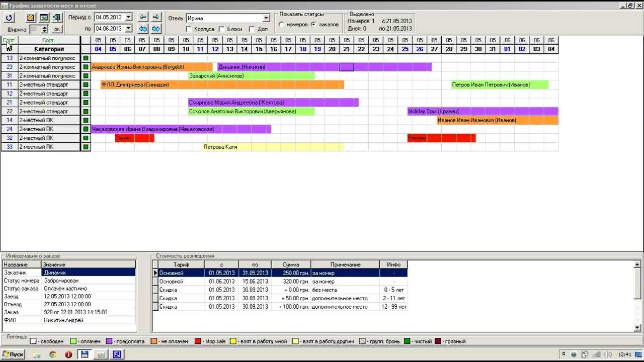Click the Статус заказа row
This screenshot has width=644, height=362.
pyautogui.click(x=69, y=289)
